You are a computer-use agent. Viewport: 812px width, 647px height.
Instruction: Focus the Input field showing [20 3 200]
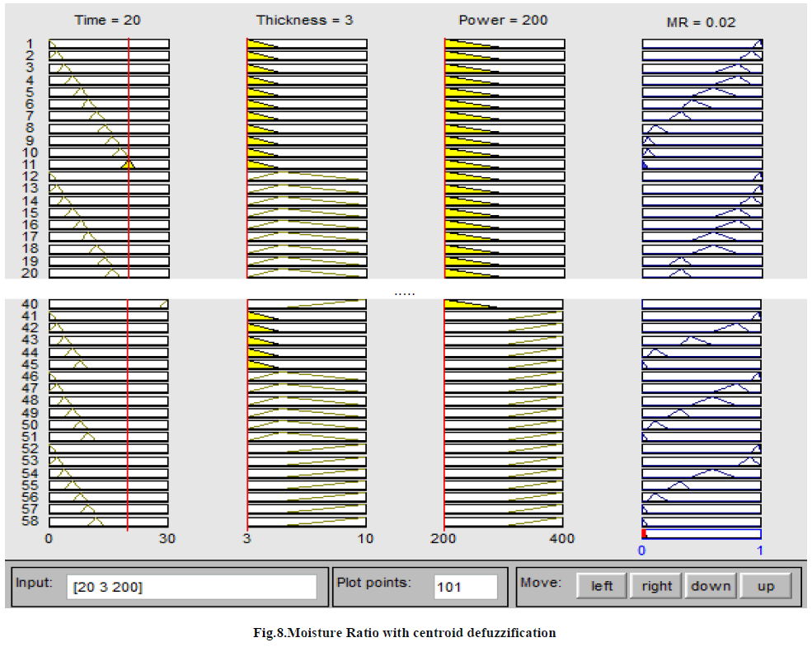coord(191,587)
